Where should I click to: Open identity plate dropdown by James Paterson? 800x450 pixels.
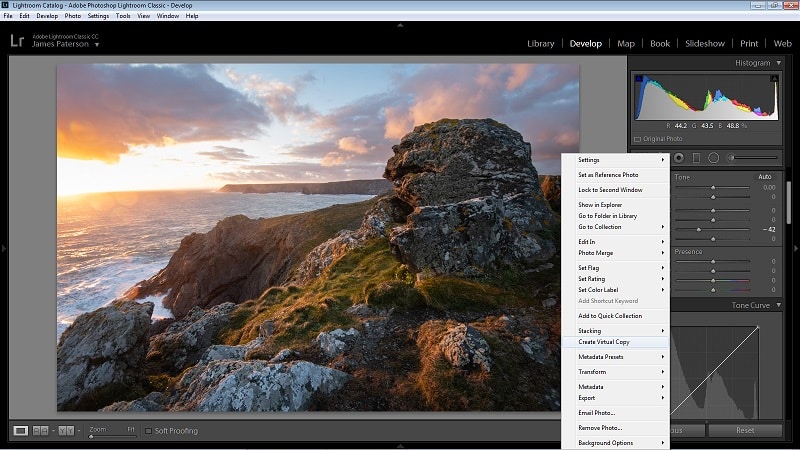coord(96,44)
